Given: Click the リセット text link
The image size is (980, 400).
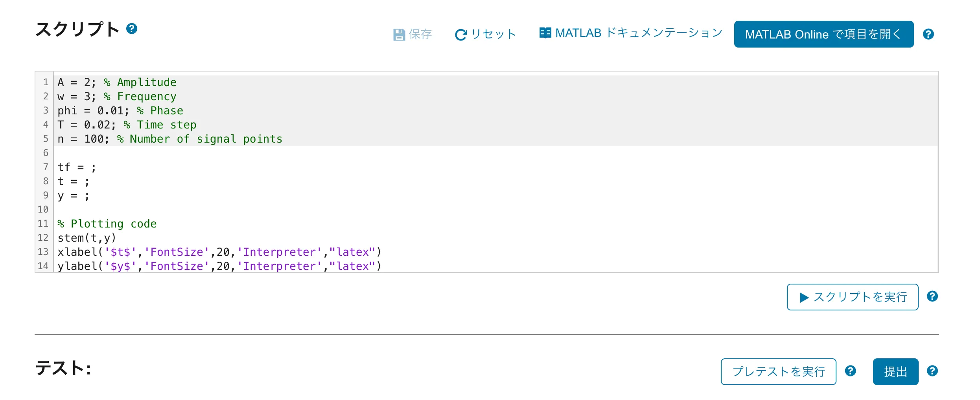Looking at the screenshot, I should click(494, 35).
